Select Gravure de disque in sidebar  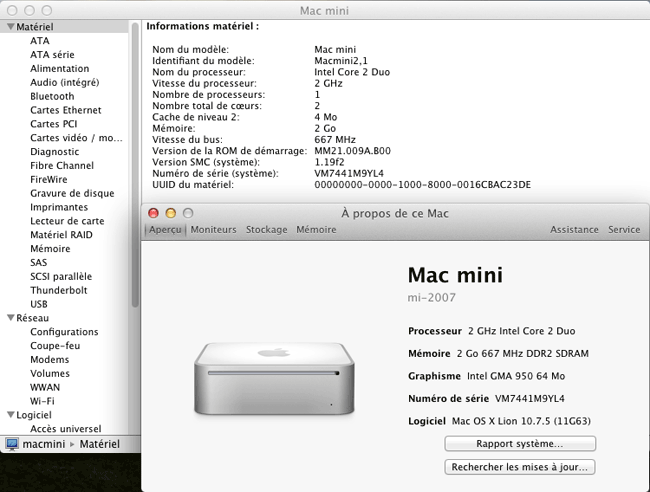(72, 193)
